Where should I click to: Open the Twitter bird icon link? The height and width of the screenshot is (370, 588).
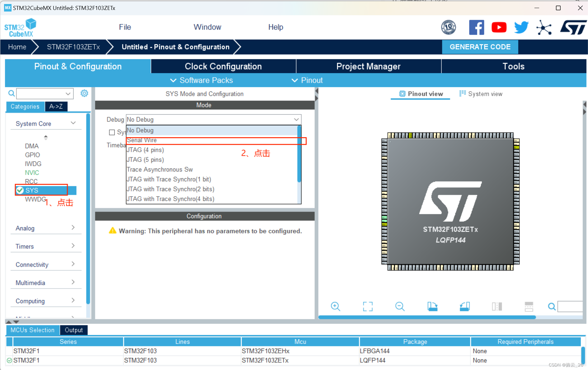tap(521, 27)
